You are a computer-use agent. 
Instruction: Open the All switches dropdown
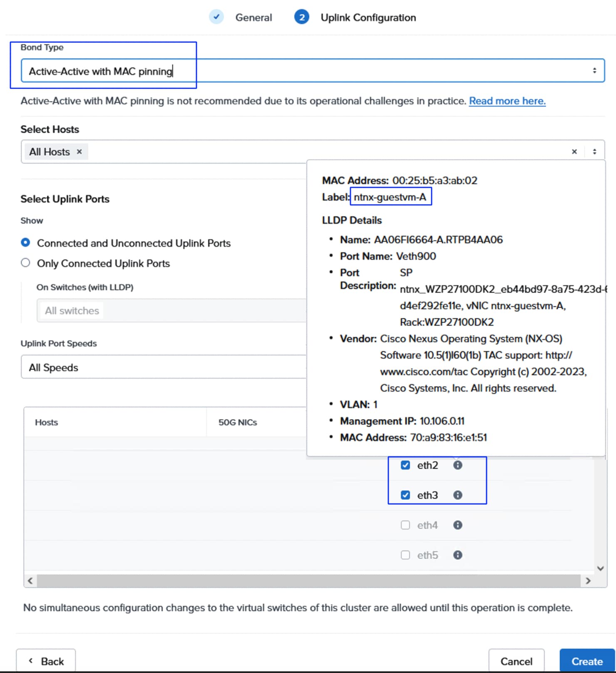click(x=171, y=311)
